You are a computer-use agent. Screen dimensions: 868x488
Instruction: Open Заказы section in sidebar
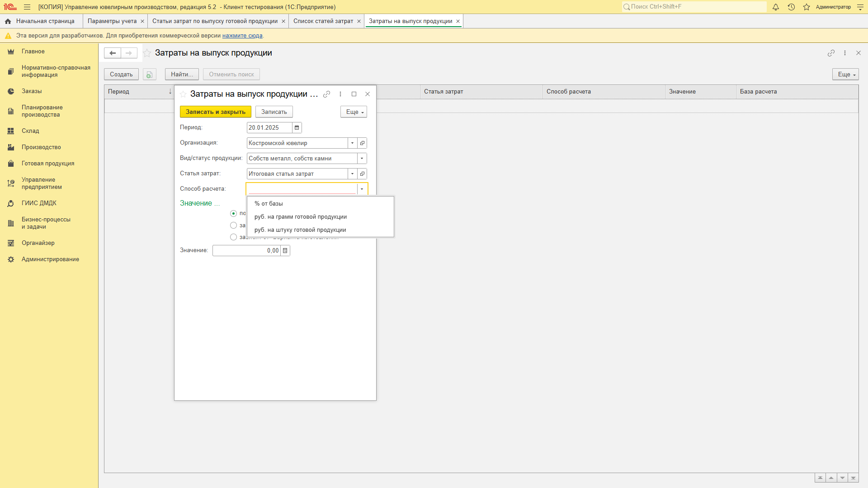tap(32, 91)
